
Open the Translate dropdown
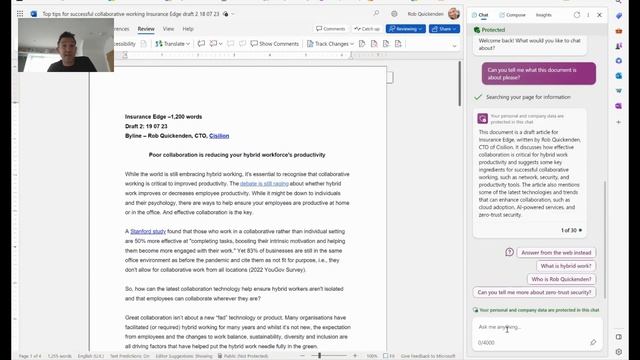click(172, 44)
